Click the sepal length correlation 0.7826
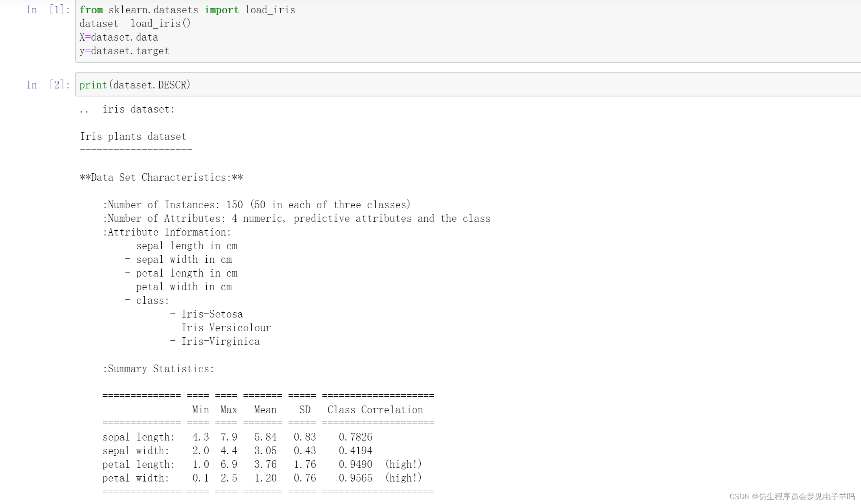861x504 pixels. (355, 437)
